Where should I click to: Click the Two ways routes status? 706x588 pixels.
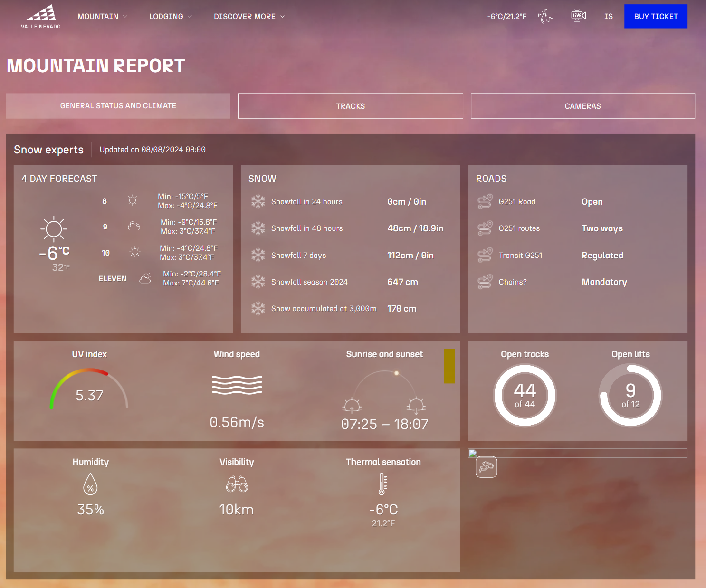tap(602, 228)
